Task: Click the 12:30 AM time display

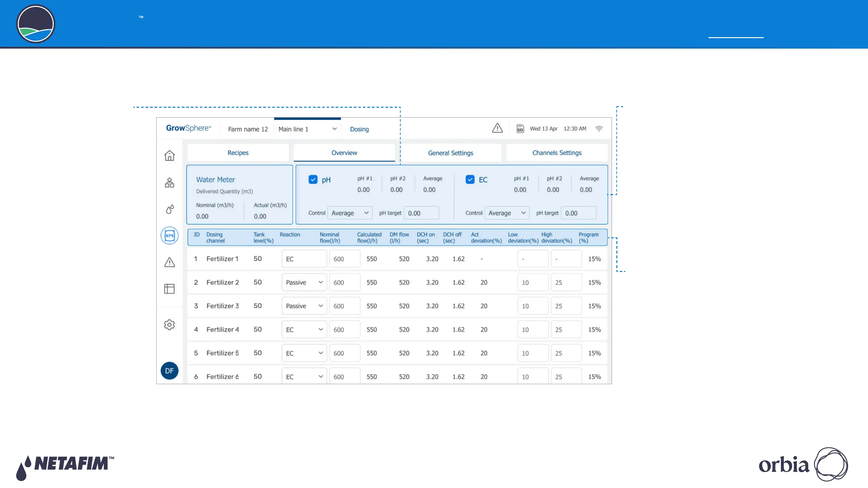Action: (575, 129)
